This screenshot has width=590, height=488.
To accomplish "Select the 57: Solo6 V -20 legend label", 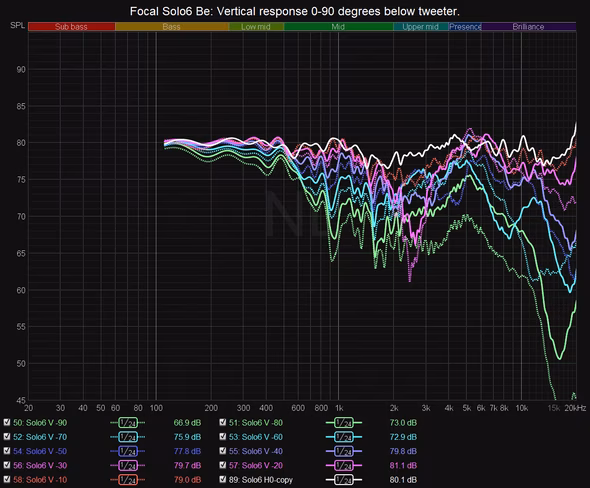I will point(256,465).
